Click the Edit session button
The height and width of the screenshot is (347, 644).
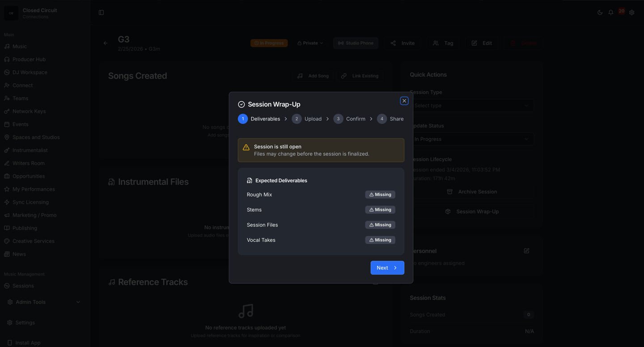(x=482, y=43)
